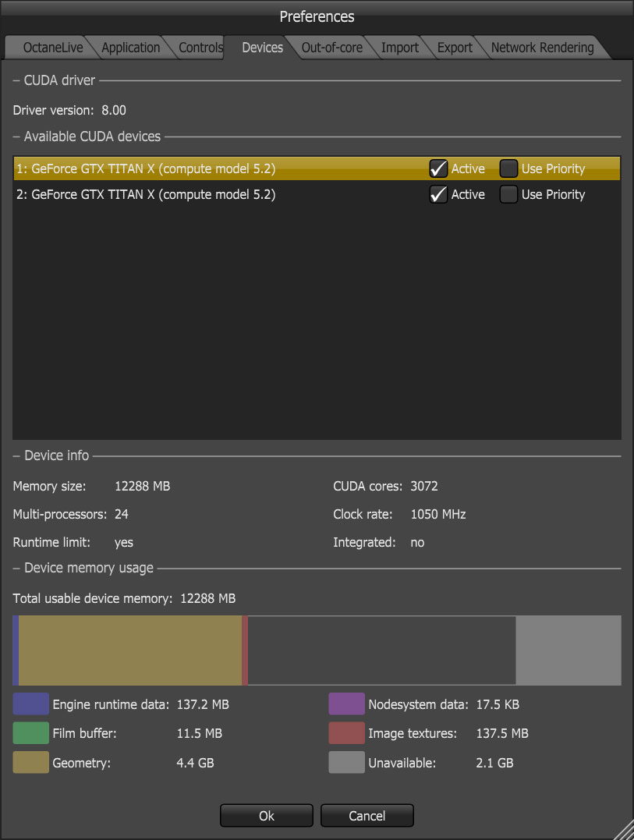Click the red Image textures swatch
Viewport: 634px width, 840px height.
(x=346, y=733)
